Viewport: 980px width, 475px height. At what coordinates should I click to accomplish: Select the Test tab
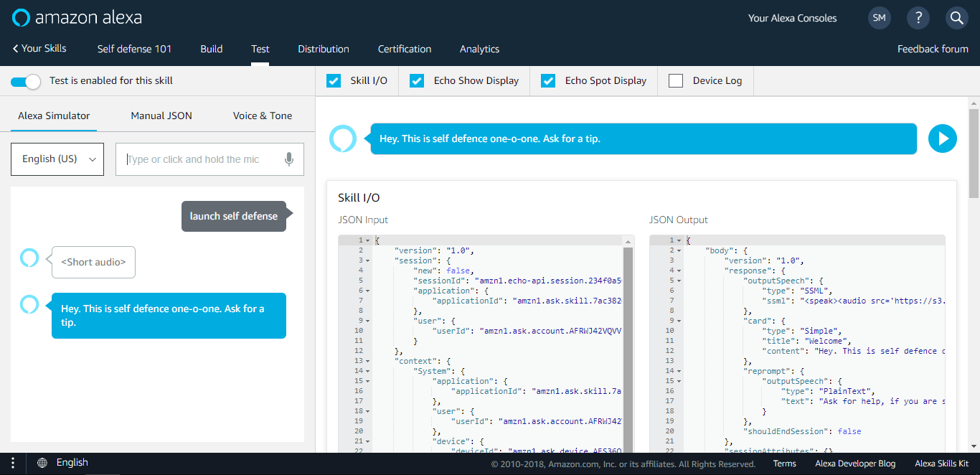pos(260,49)
